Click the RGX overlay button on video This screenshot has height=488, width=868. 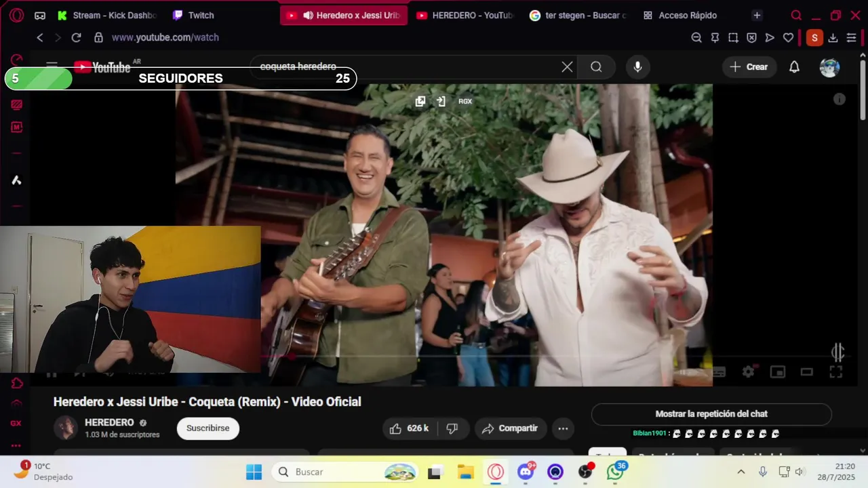tap(465, 101)
